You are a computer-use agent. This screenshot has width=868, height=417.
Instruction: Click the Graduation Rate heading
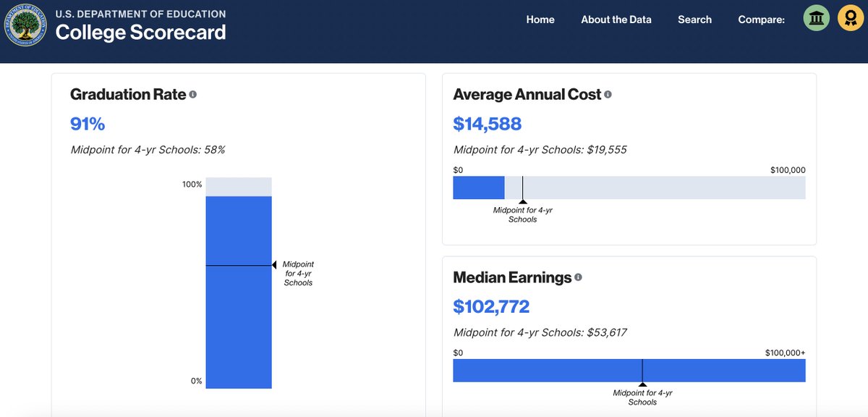pos(128,95)
